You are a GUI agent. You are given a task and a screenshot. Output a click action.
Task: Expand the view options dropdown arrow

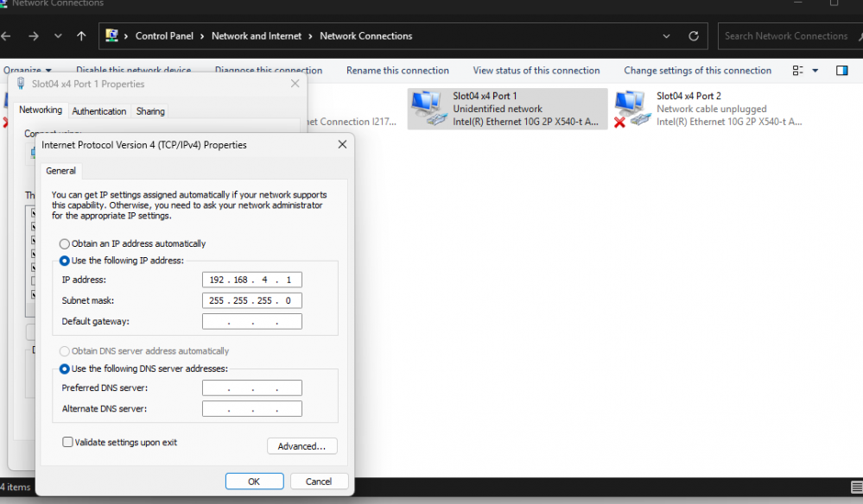click(x=815, y=71)
